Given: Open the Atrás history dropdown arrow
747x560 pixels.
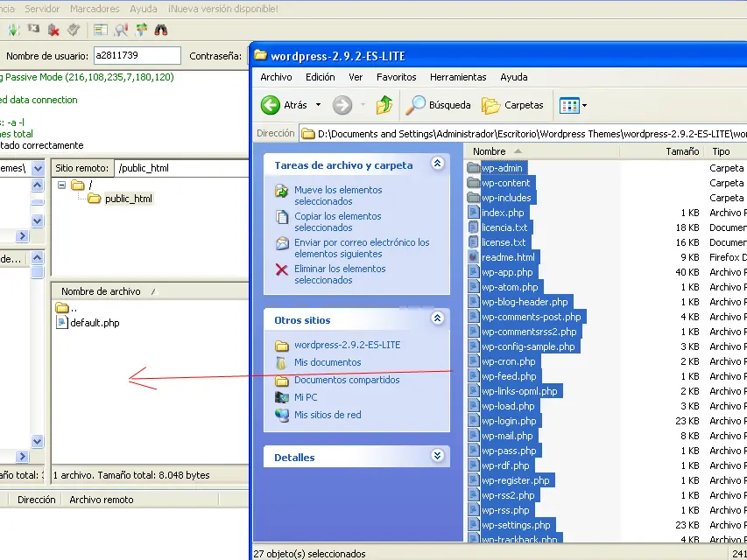Looking at the screenshot, I should 318,105.
